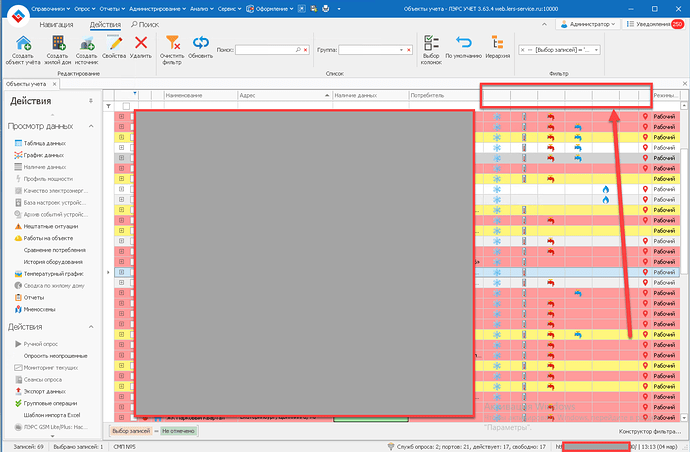Click Таблица данных in the side panel

click(44, 144)
